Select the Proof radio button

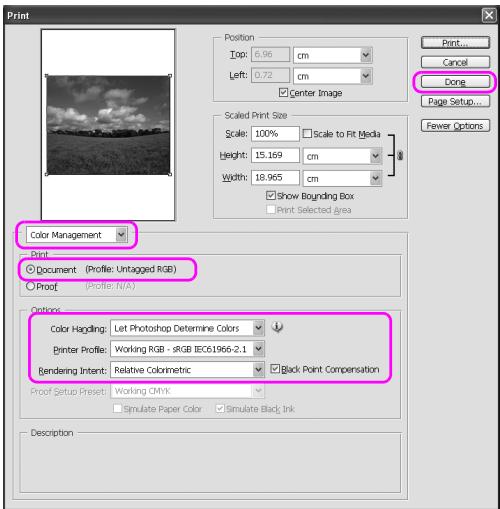tap(30, 286)
